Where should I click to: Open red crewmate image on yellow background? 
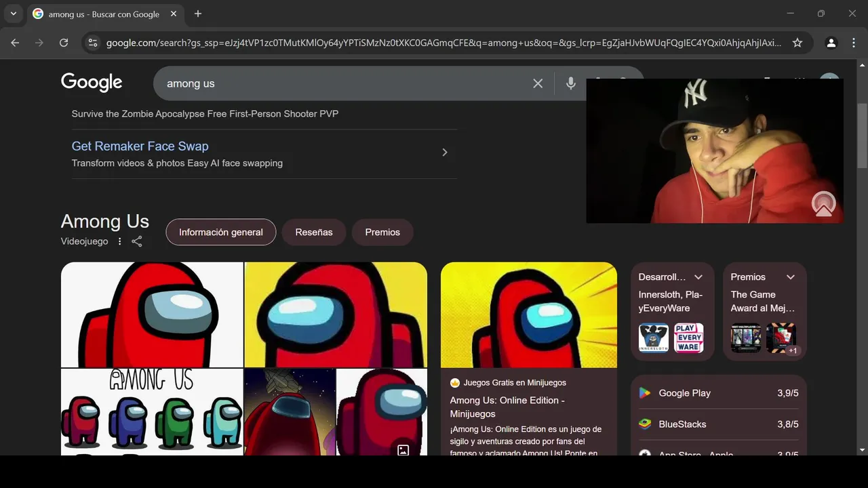click(336, 314)
